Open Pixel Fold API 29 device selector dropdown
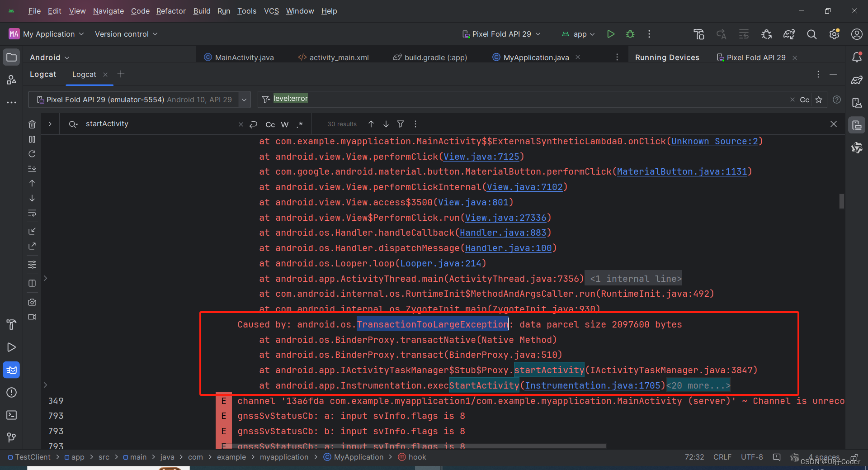This screenshot has width=868, height=470. click(x=501, y=34)
